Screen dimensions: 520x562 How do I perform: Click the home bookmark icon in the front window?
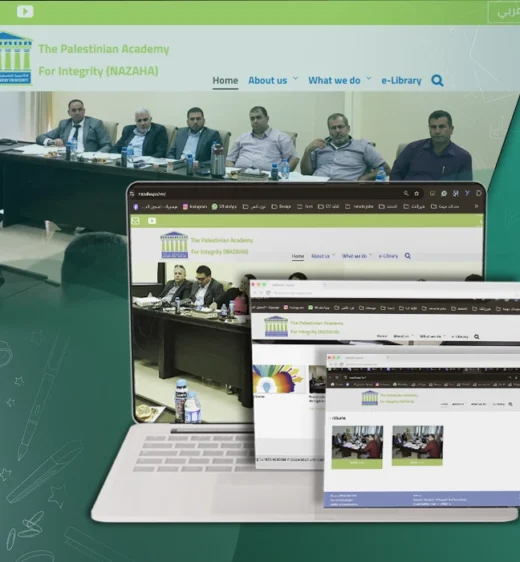click(333, 384)
